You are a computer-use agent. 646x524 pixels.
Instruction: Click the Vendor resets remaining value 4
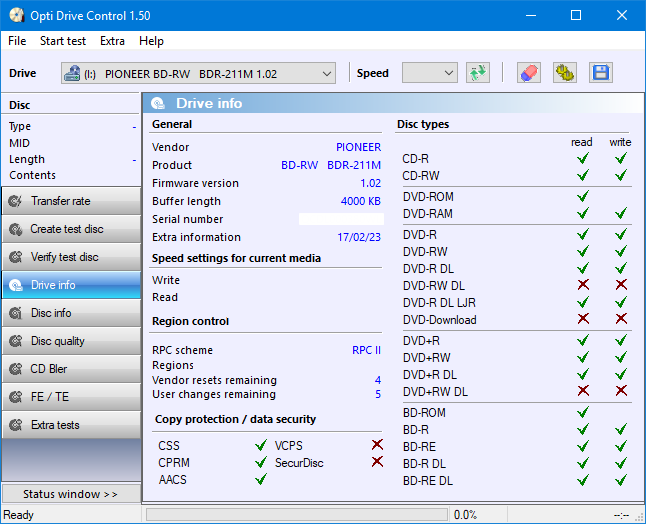(378, 380)
